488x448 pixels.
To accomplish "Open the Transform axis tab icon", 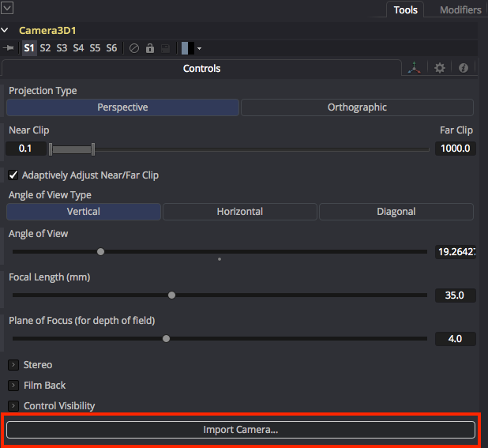I will point(415,68).
